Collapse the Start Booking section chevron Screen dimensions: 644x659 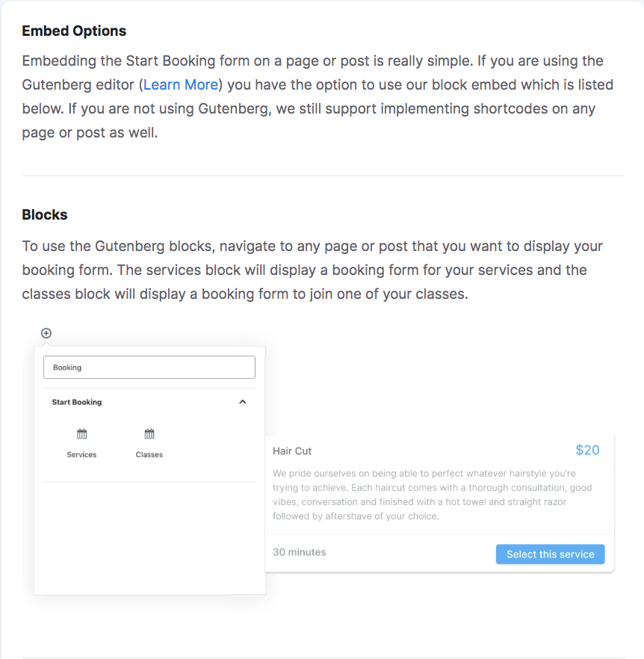pyautogui.click(x=243, y=402)
